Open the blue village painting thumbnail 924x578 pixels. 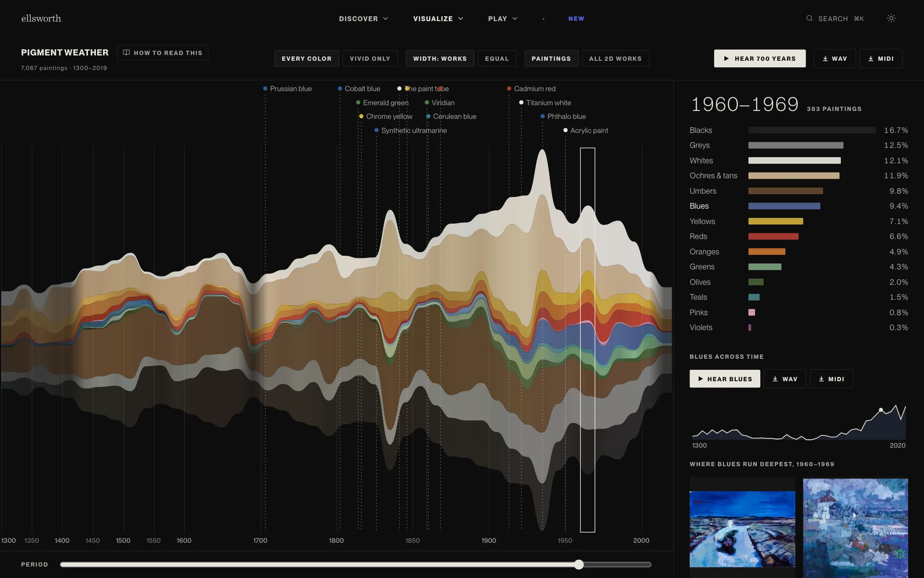(855, 528)
